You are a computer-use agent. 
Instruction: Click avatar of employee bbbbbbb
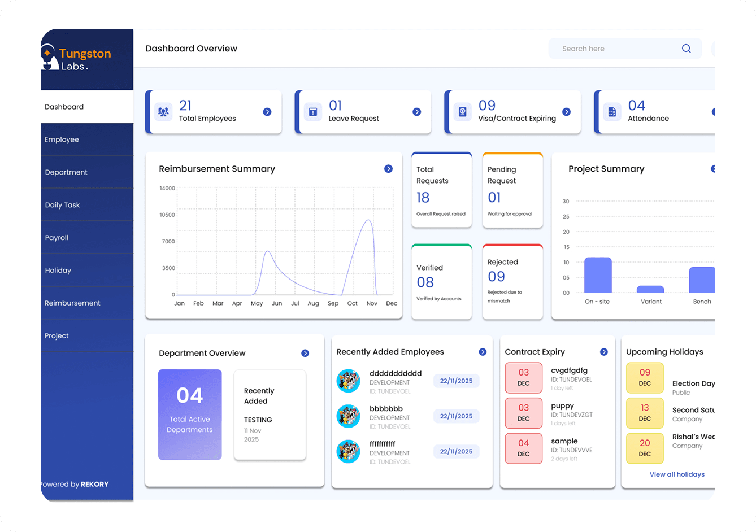pyautogui.click(x=348, y=416)
